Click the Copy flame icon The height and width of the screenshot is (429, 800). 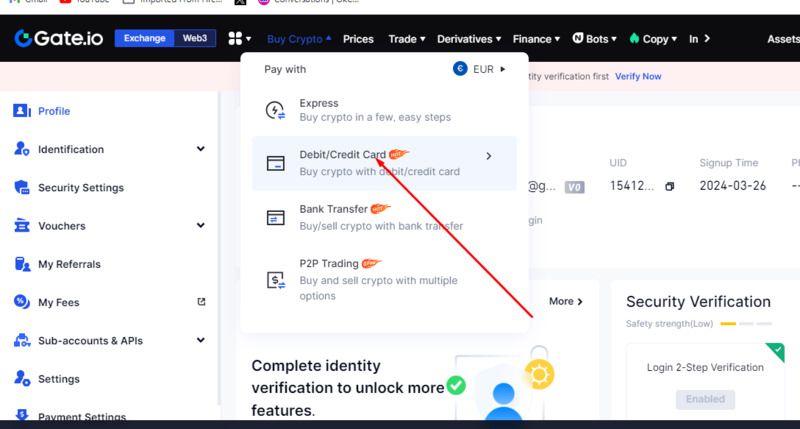tap(634, 38)
